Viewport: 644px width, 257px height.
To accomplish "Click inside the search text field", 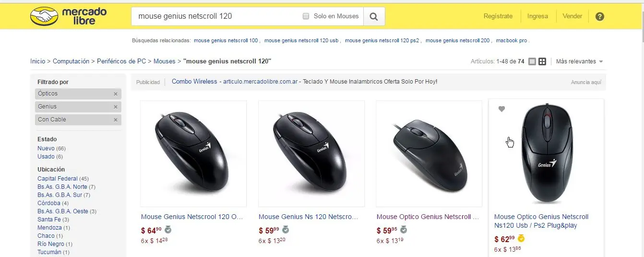I will coord(216,16).
